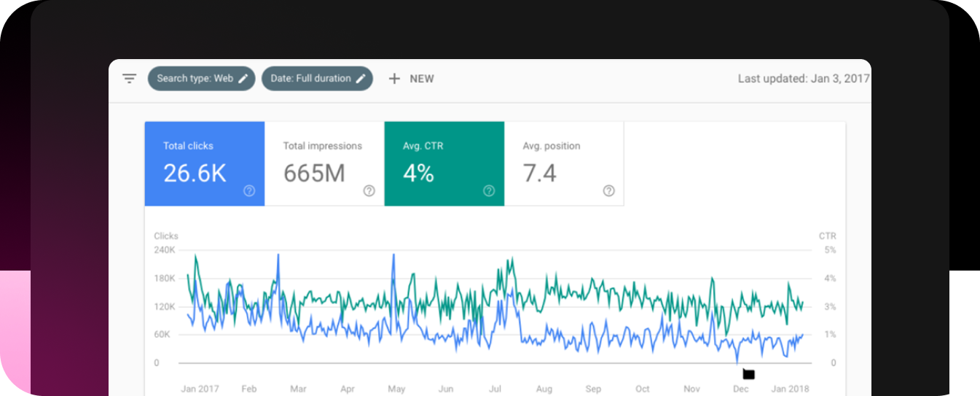Click the 3% CTR axis label

coord(830,307)
